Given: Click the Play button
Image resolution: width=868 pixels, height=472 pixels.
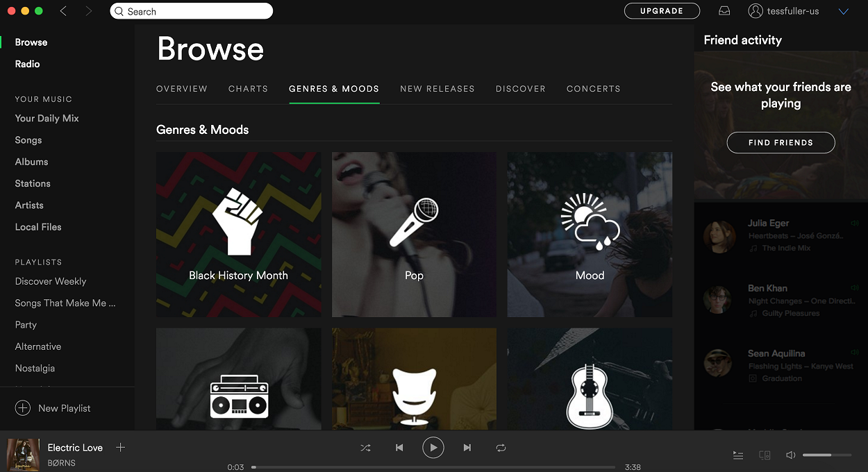Looking at the screenshot, I should pos(433,448).
